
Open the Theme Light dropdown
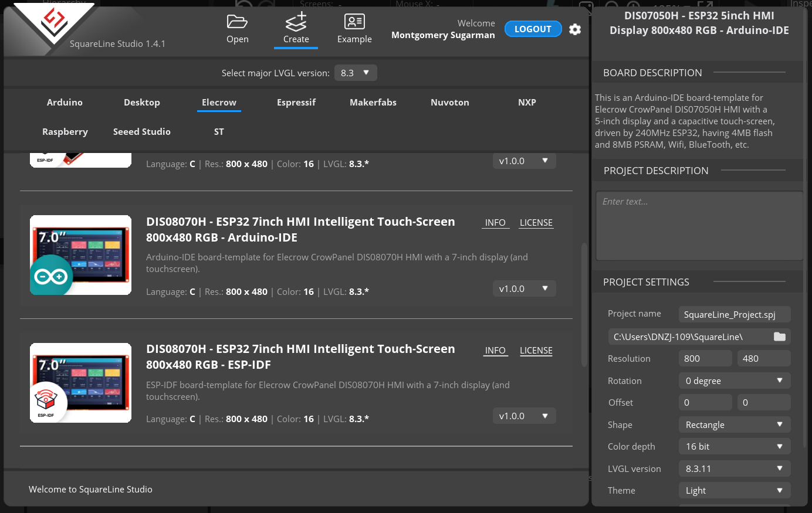coord(735,490)
